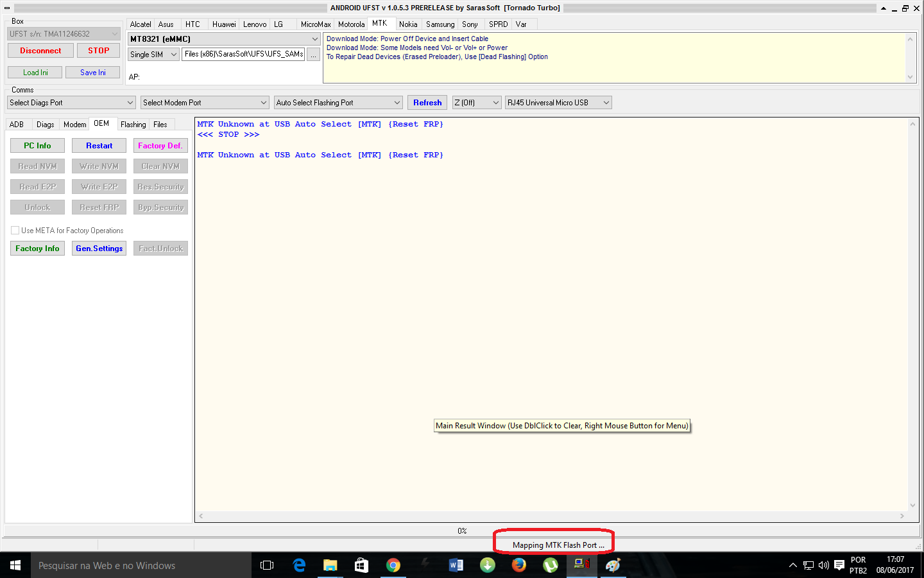The image size is (924, 578).
Task: Select the Diags tab
Action: pyautogui.click(x=45, y=125)
